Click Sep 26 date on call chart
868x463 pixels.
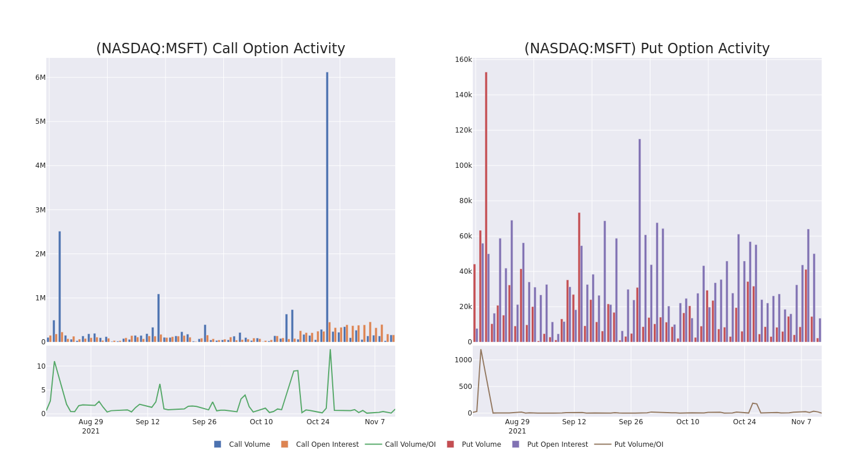(x=204, y=422)
